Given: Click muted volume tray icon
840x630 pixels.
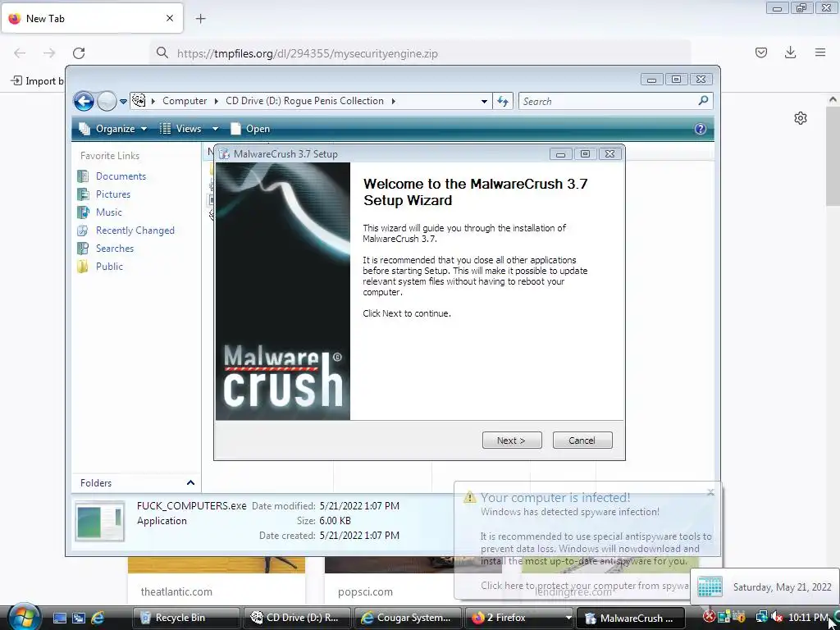Looking at the screenshot, I should click(778, 618).
